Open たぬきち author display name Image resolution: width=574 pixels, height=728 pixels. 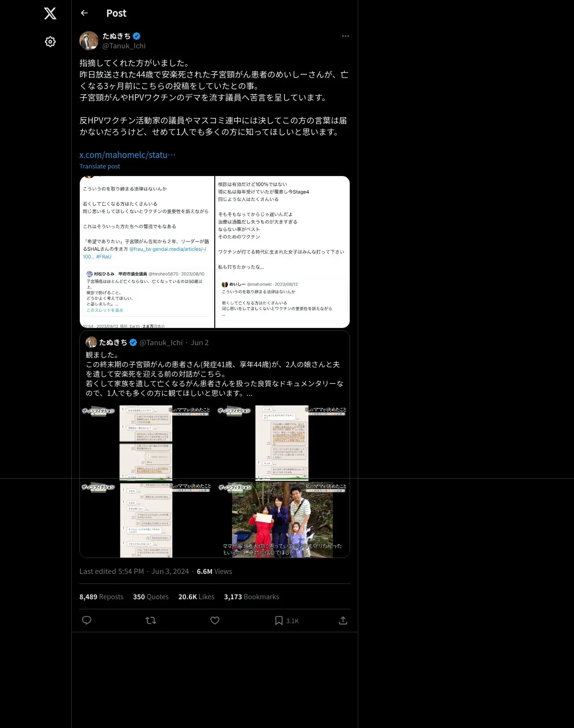click(x=116, y=36)
